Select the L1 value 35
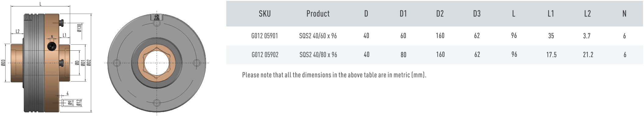 coord(551,36)
